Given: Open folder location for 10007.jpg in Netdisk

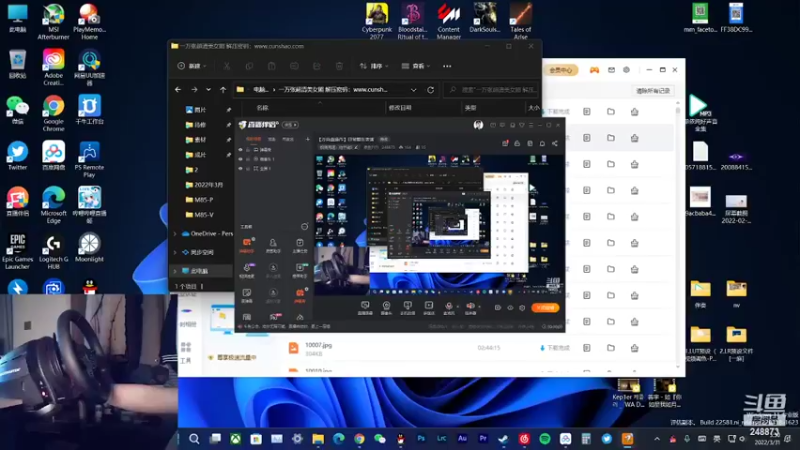Looking at the screenshot, I should (x=611, y=347).
